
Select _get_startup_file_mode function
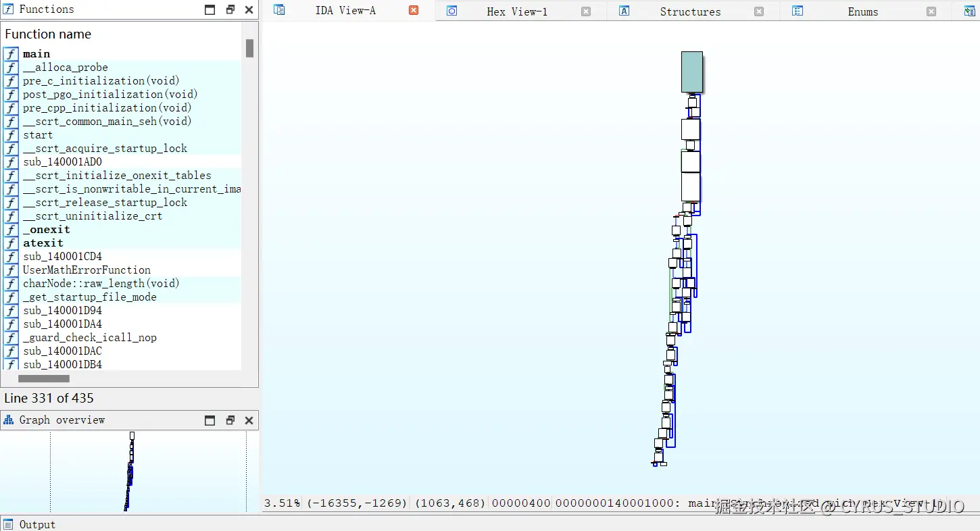point(122,297)
